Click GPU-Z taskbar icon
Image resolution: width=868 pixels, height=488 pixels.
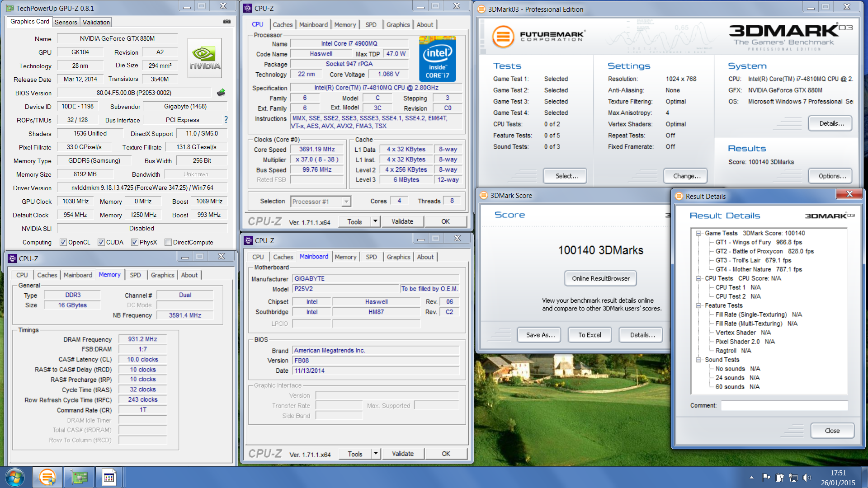80,477
